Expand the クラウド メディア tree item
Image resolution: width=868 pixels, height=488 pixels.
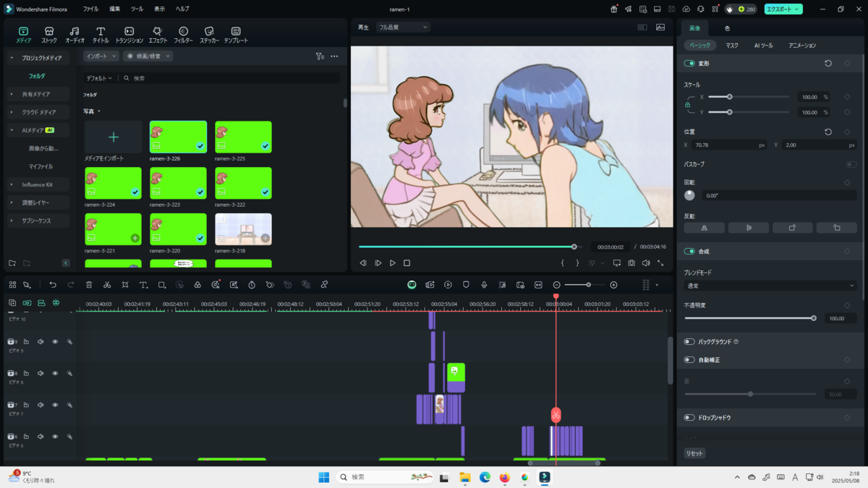[38, 112]
